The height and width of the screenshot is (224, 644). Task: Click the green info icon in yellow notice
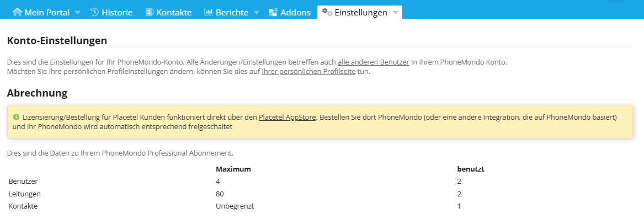[16, 117]
